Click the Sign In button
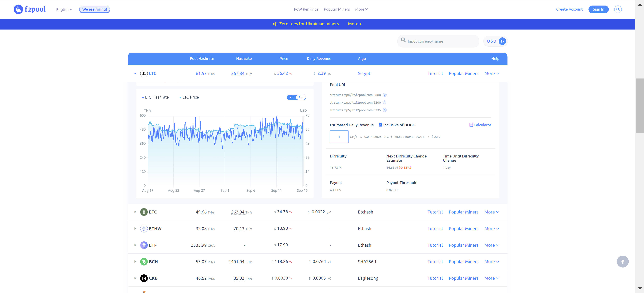 click(x=598, y=9)
